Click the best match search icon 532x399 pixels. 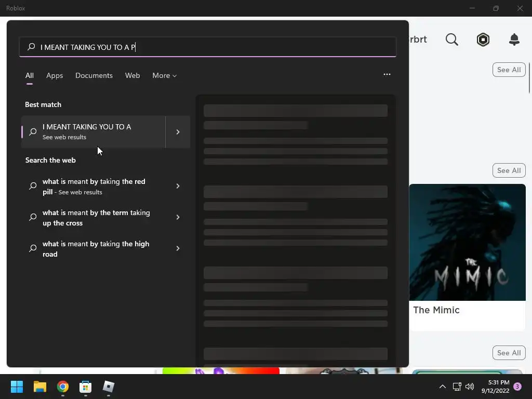tap(33, 131)
